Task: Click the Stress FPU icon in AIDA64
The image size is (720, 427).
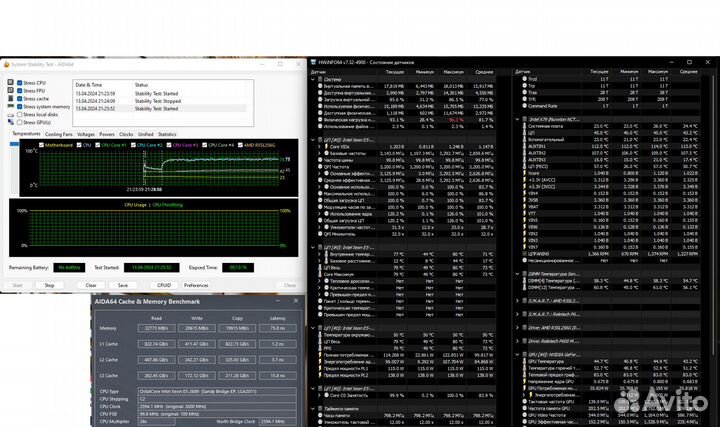Action: click(11, 90)
